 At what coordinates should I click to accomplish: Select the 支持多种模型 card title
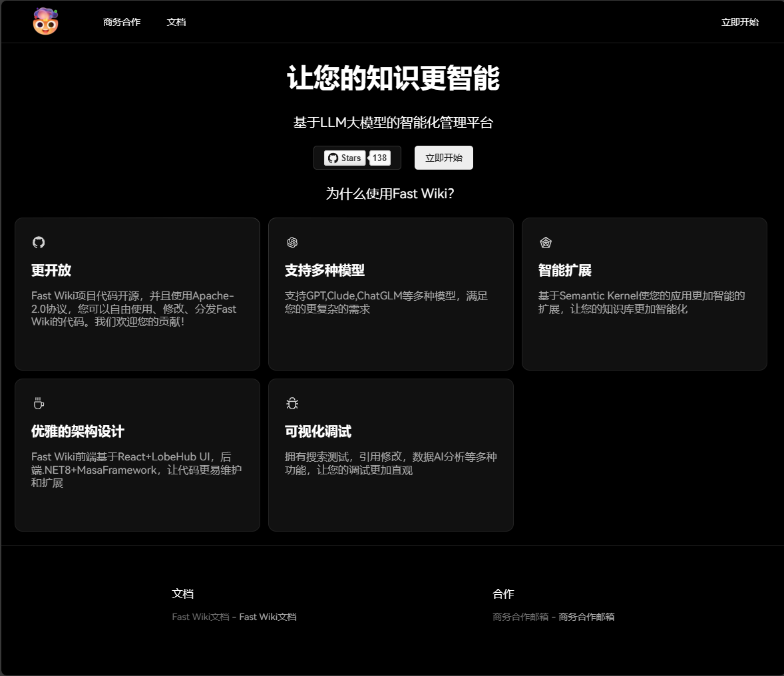pos(325,271)
